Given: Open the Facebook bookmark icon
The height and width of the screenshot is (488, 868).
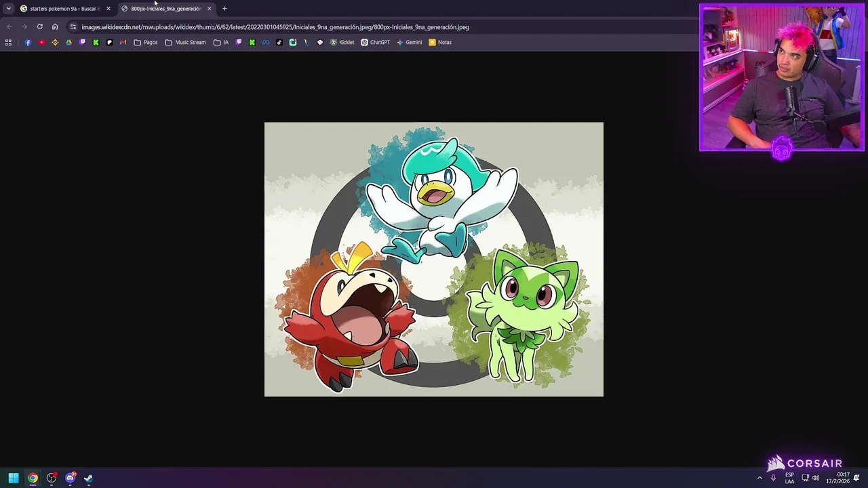Looking at the screenshot, I should point(28,42).
